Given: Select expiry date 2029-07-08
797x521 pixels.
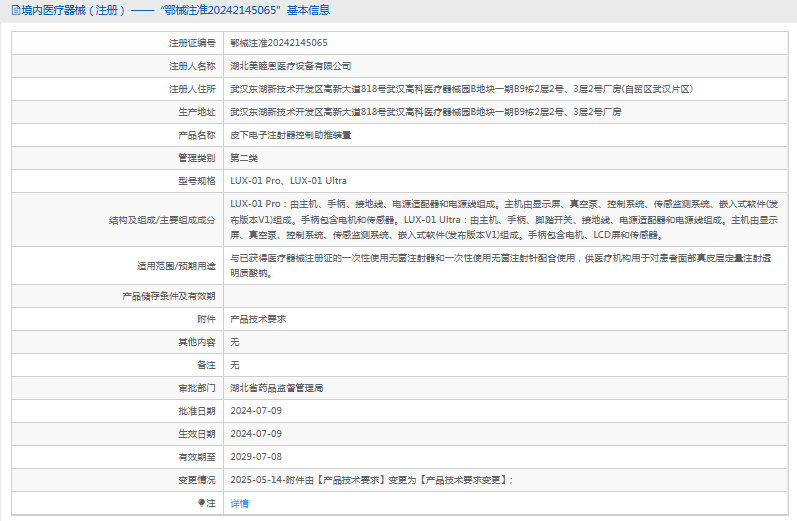Looking at the screenshot, I should [x=256, y=457].
